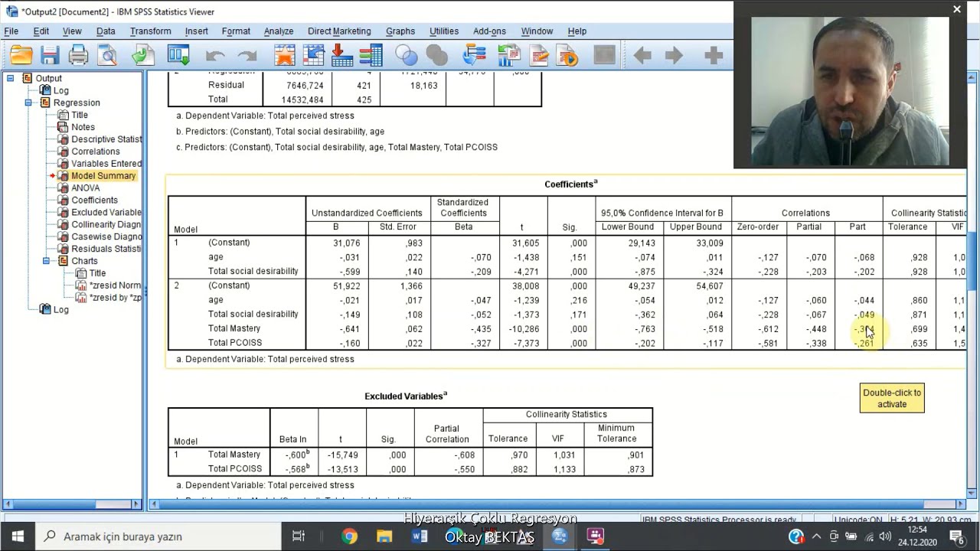Open the Help menu

point(577,31)
